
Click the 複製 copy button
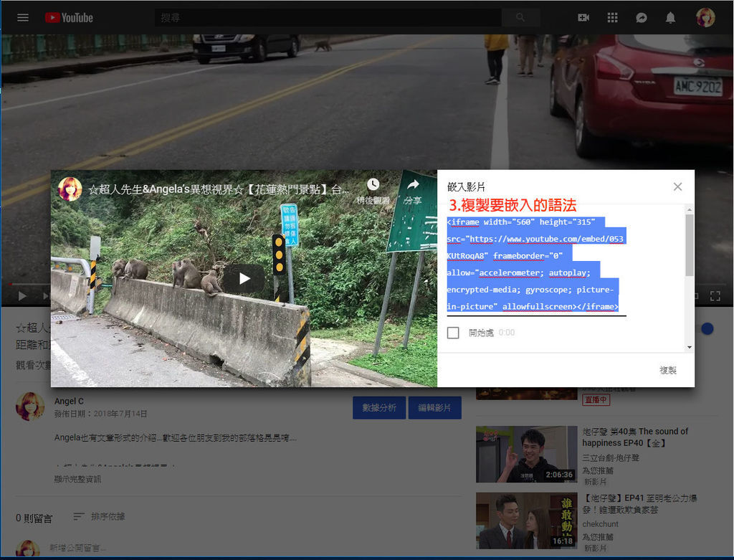pyautogui.click(x=668, y=371)
